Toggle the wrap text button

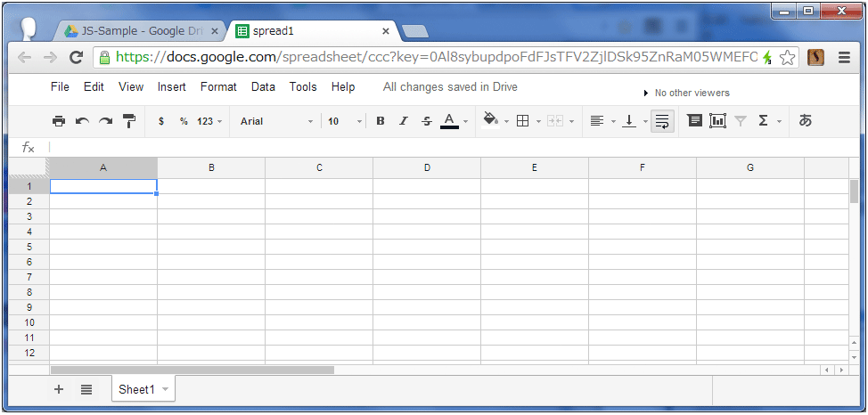663,121
